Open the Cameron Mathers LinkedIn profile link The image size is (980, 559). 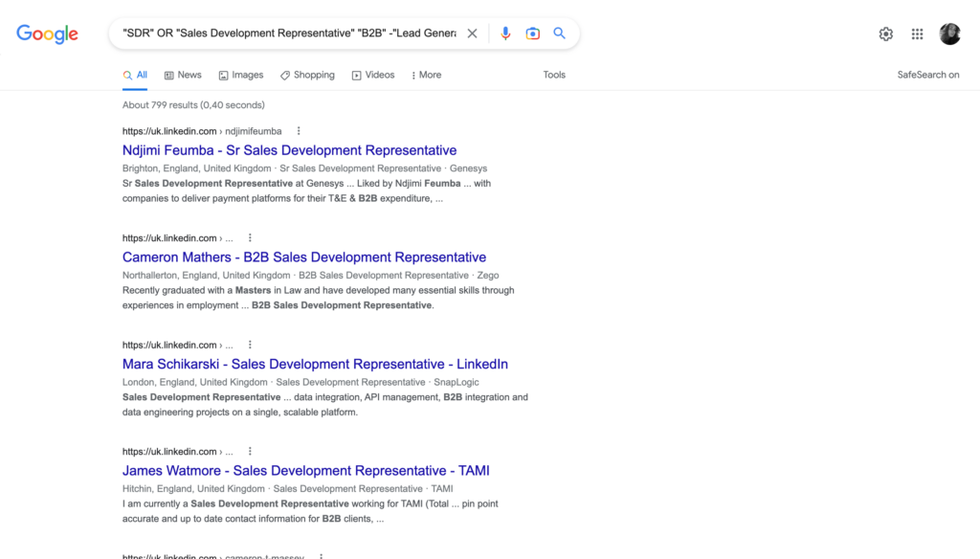click(x=303, y=257)
